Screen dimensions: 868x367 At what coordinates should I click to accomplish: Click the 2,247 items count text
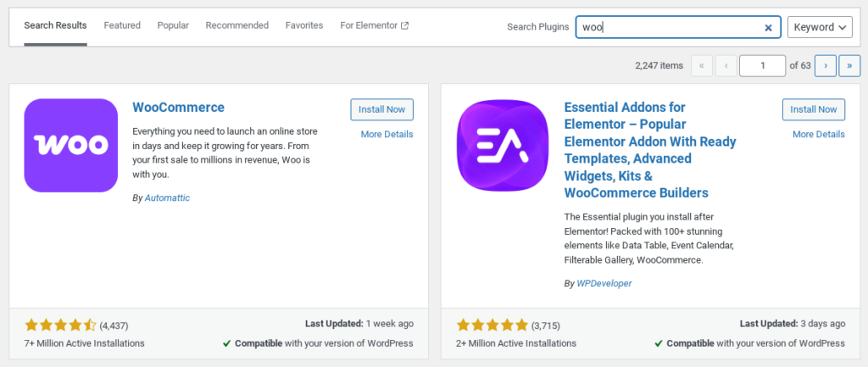(x=659, y=65)
